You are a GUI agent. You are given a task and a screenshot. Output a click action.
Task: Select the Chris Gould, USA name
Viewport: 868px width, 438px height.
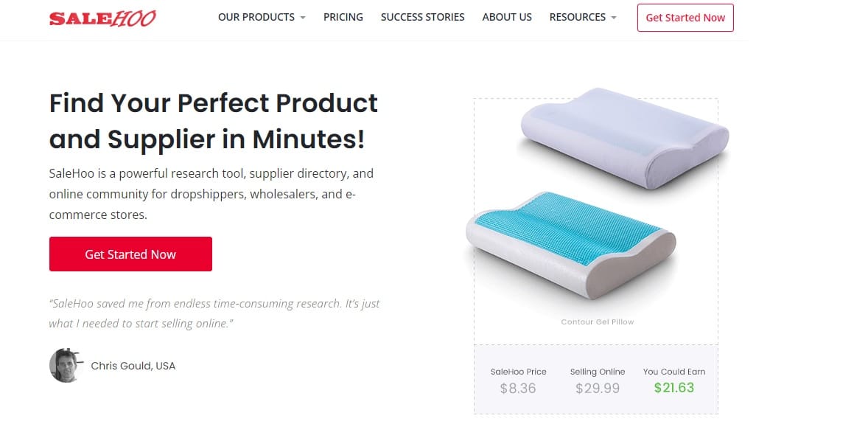[133, 366]
